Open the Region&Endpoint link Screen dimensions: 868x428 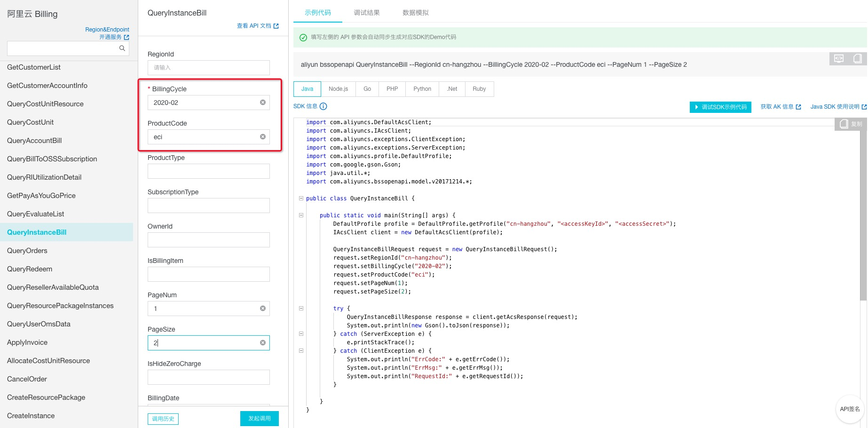click(107, 30)
